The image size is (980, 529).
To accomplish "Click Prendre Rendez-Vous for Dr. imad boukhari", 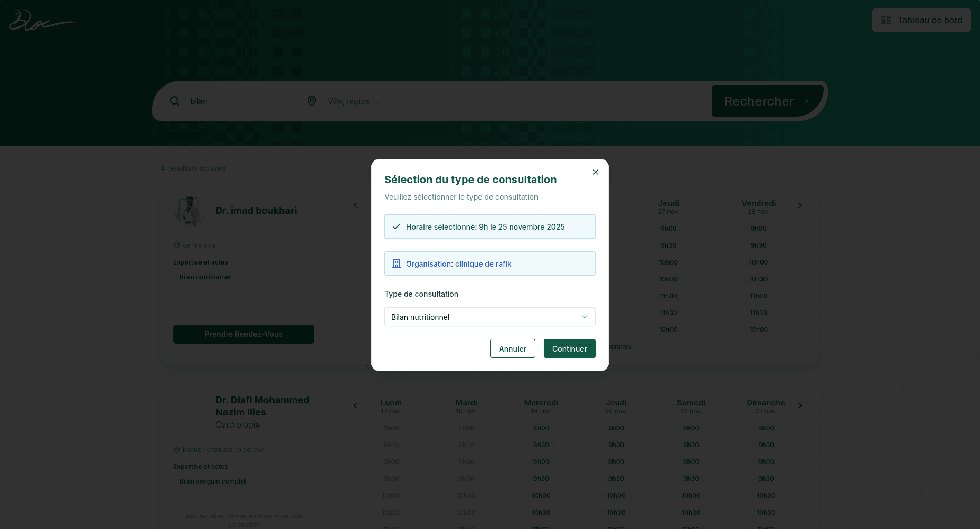I will [243, 334].
